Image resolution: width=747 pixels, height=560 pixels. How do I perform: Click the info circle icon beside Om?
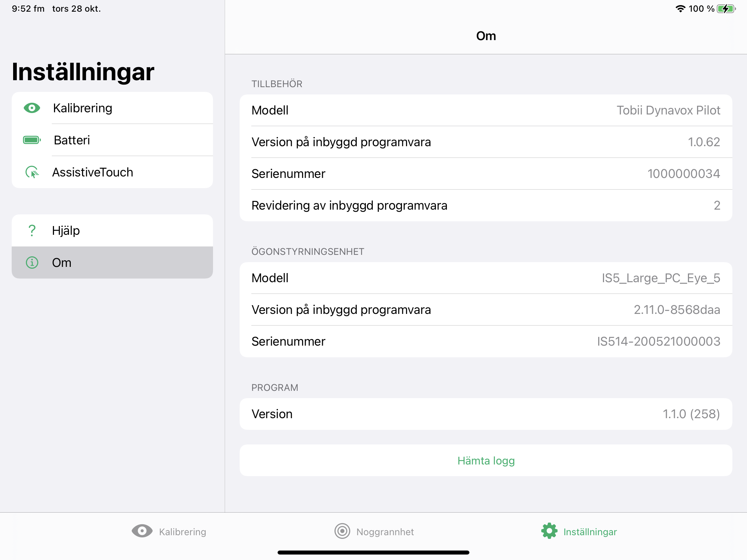(x=32, y=262)
